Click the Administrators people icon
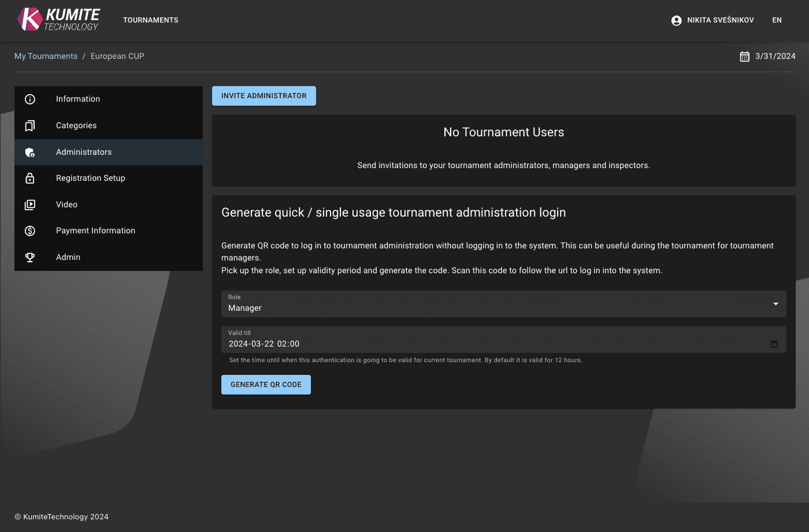Screen dimensions: 809x532 [29, 152]
